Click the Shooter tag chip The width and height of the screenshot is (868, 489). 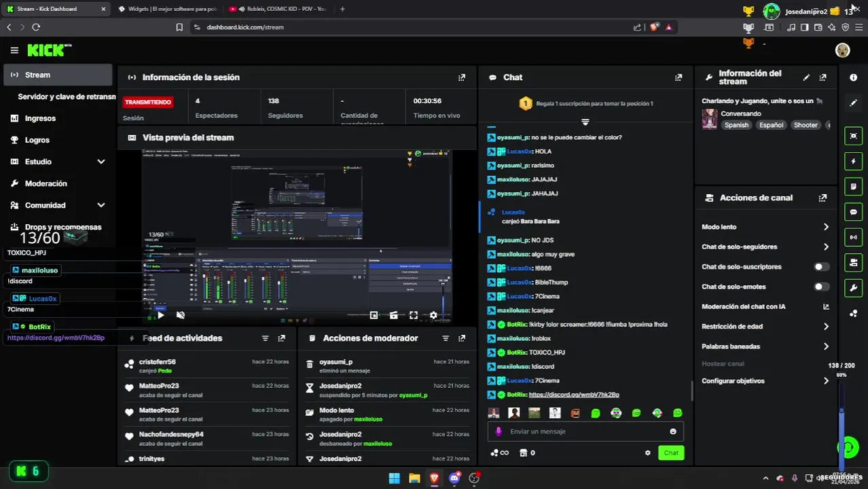point(806,125)
